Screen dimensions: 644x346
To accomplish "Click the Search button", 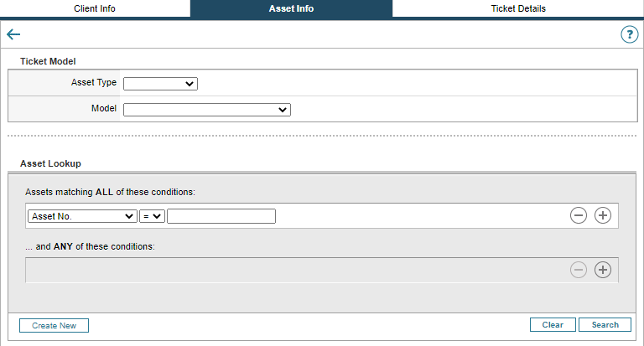I will pos(605,325).
